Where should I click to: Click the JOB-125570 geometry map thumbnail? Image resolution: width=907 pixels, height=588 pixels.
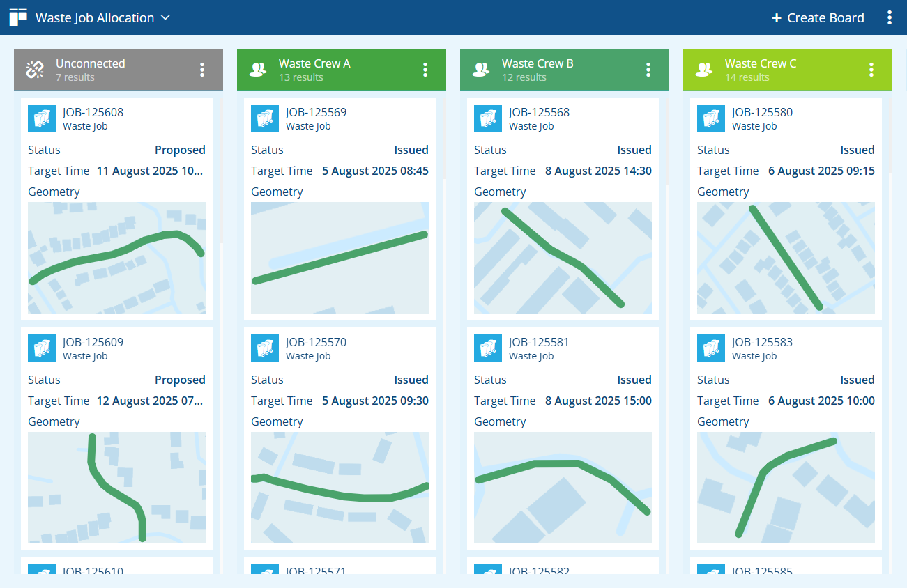click(340, 488)
